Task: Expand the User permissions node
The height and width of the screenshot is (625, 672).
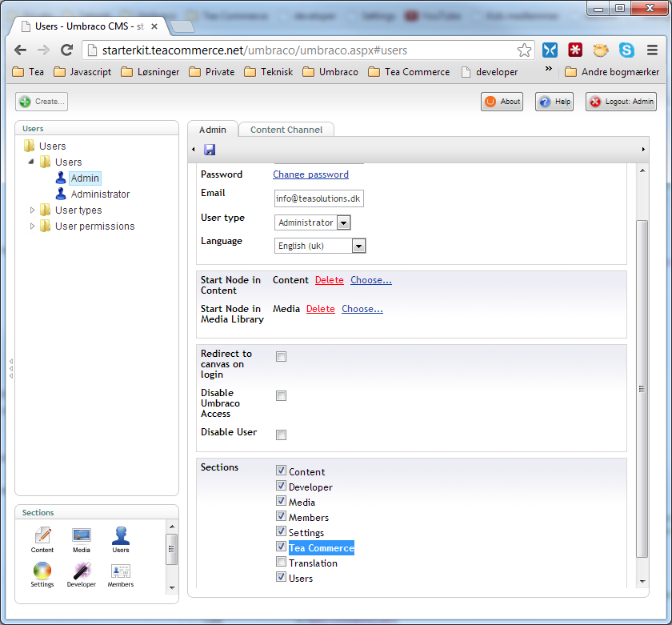Action: [x=32, y=226]
